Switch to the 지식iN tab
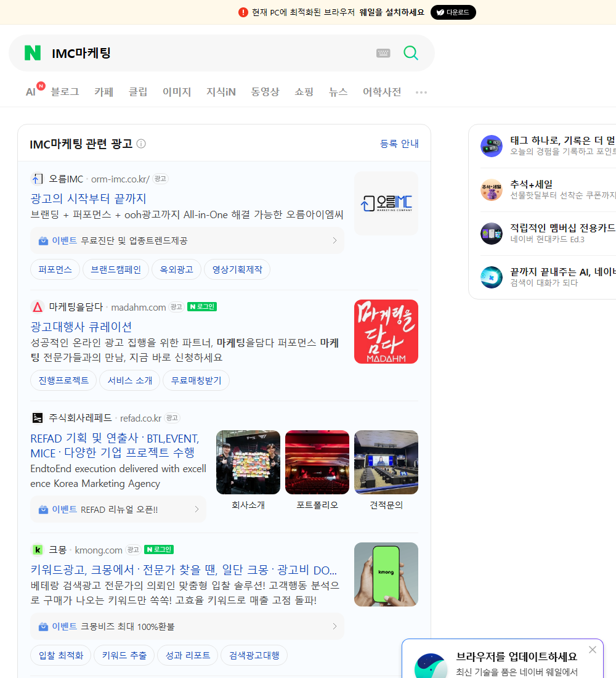 221,92
